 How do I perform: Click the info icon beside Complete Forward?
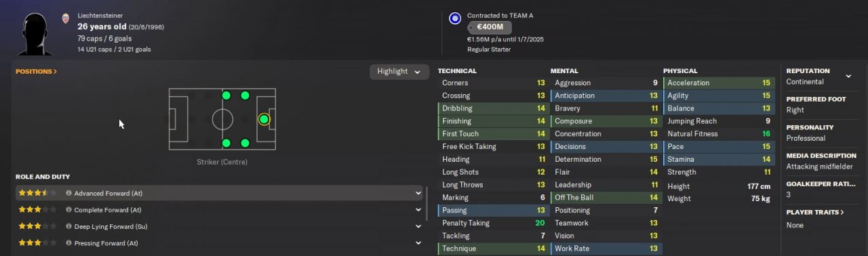pyautogui.click(x=68, y=210)
